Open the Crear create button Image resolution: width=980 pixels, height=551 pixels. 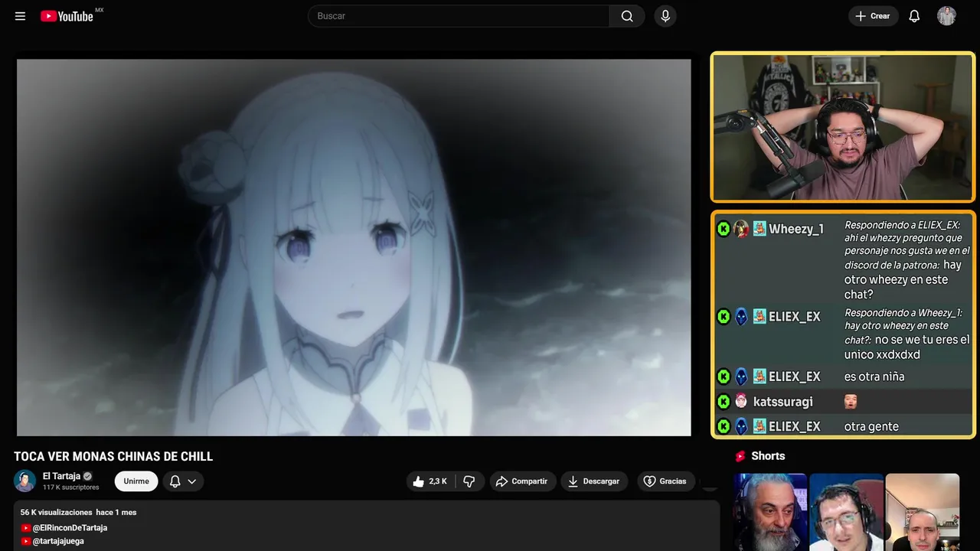tap(873, 16)
